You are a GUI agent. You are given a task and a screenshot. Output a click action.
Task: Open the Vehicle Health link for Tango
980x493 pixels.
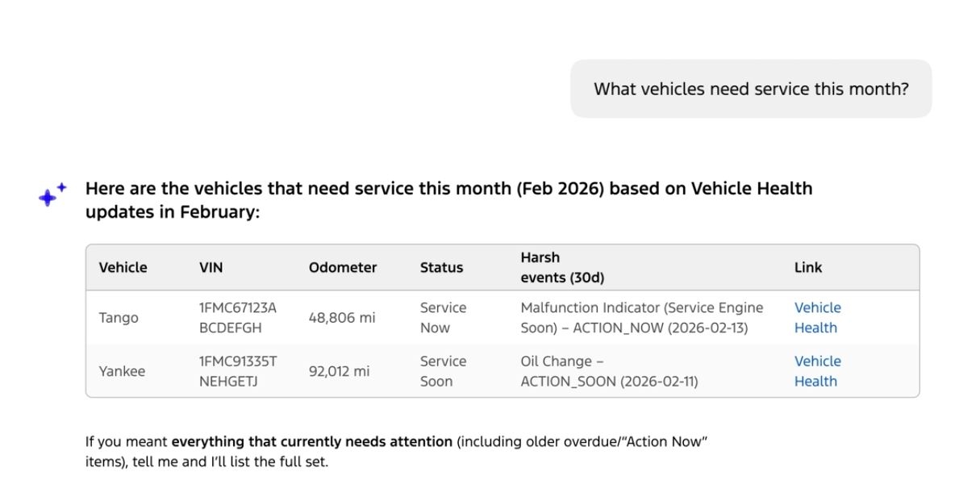coord(817,318)
